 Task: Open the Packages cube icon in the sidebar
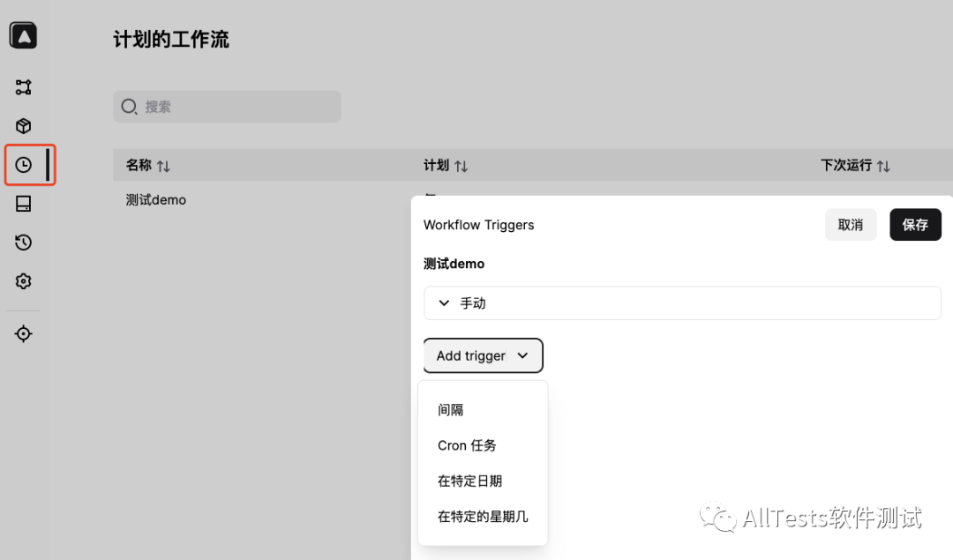tap(23, 125)
